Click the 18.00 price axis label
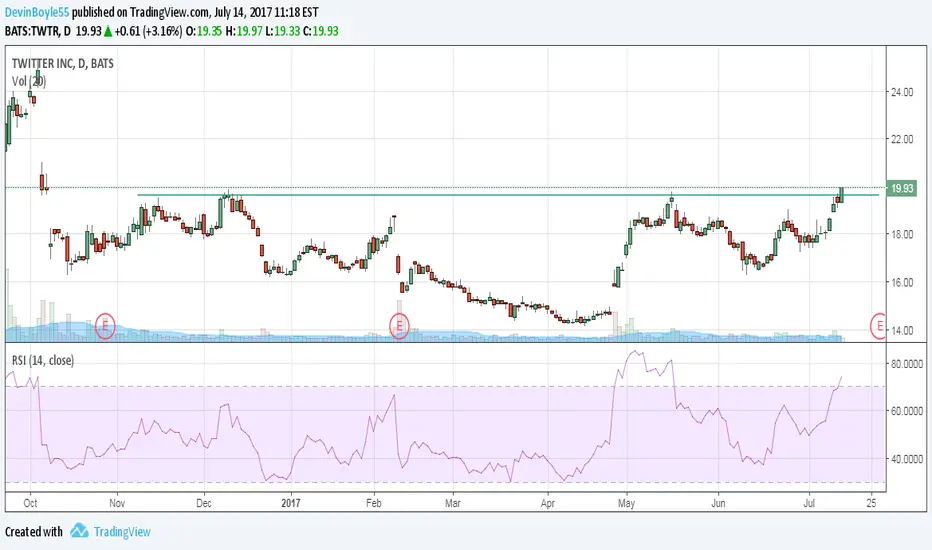932x550 pixels. (902, 234)
